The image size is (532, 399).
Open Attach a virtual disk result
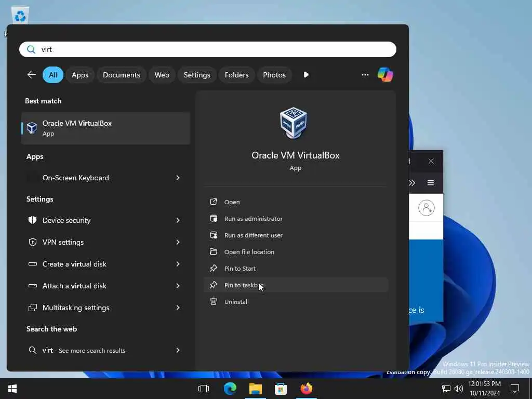click(105, 286)
